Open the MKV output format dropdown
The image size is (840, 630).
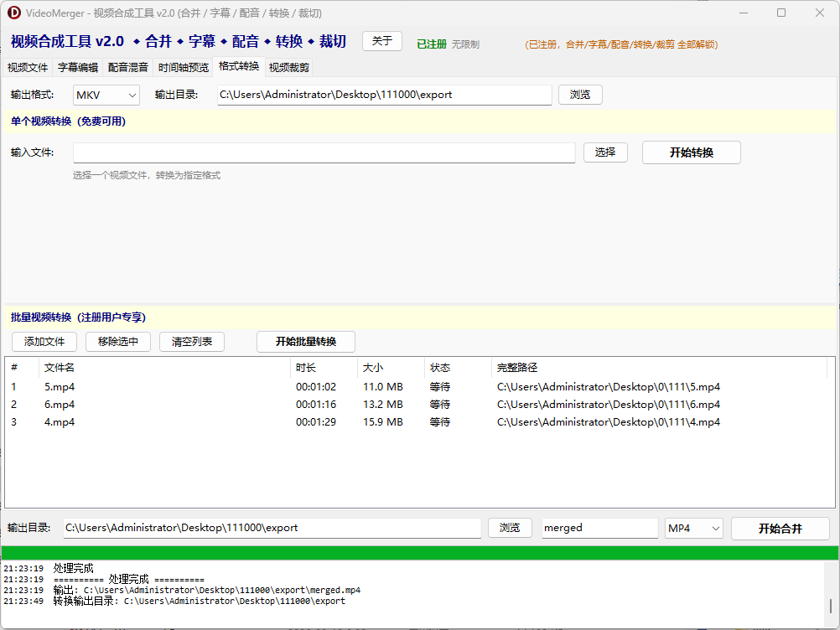[x=106, y=95]
